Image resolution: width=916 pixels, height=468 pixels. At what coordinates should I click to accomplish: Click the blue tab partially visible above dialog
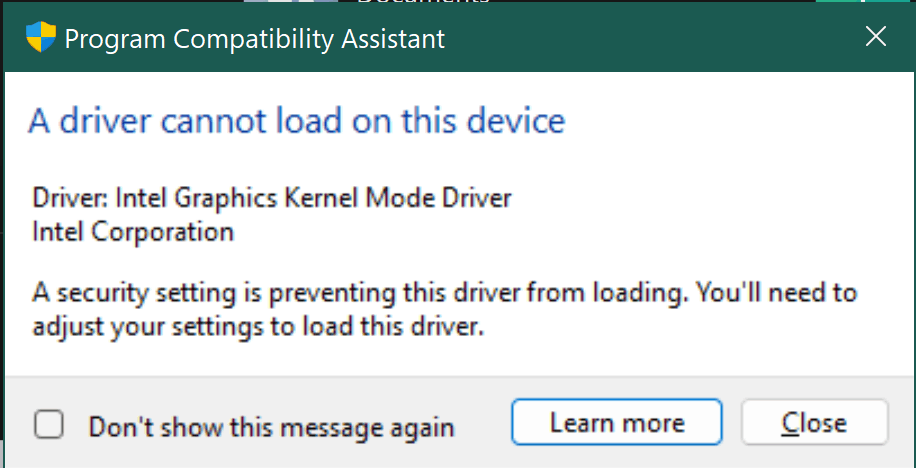pyautogui.click(x=290, y=2)
